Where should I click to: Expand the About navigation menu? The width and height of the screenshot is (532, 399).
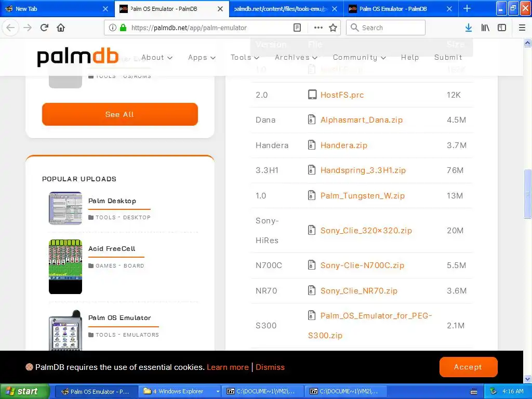click(157, 57)
